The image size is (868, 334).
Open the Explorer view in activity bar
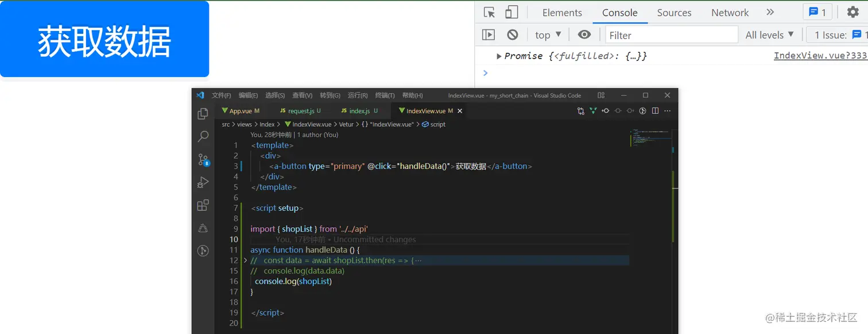click(x=203, y=114)
